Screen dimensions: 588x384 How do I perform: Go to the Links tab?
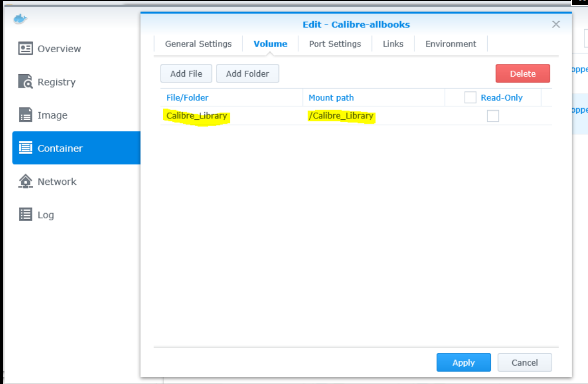pyautogui.click(x=393, y=44)
